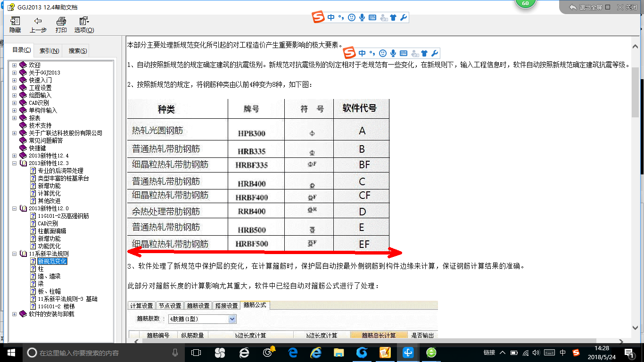Click the book icon beside 技术支持
Viewport: 644px width, 362px height.
point(23,125)
